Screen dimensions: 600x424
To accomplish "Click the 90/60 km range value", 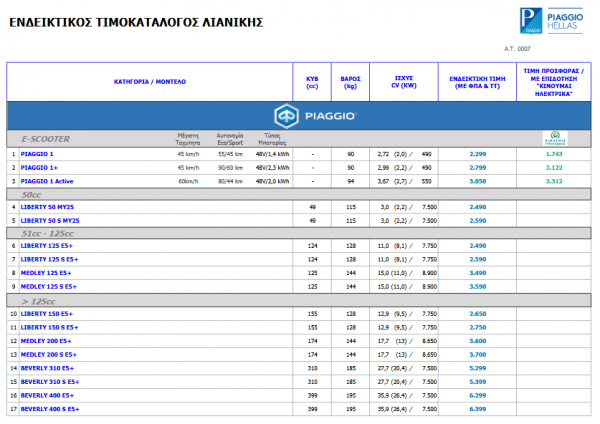I will pos(230,168).
